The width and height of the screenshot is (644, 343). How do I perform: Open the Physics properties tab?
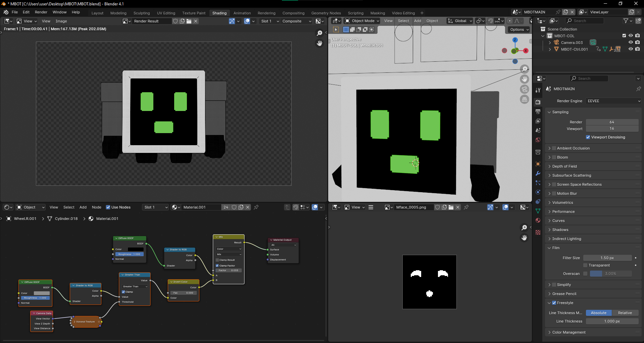[538, 192]
